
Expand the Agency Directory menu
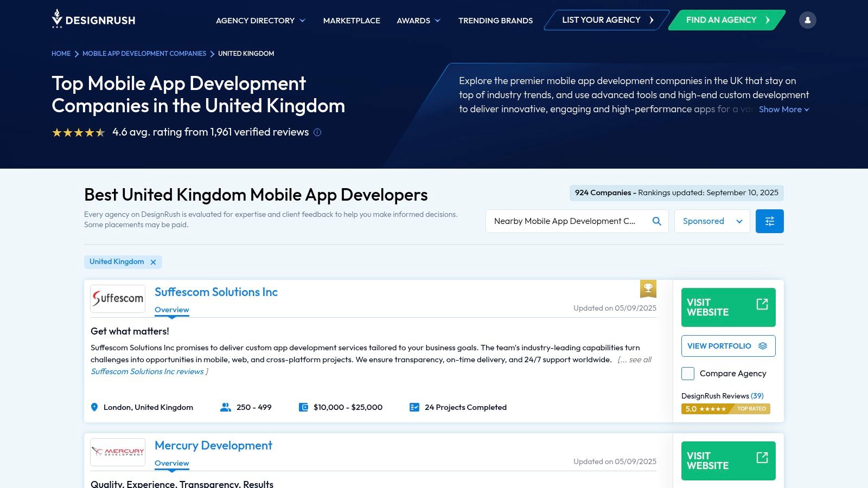[260, 21]
